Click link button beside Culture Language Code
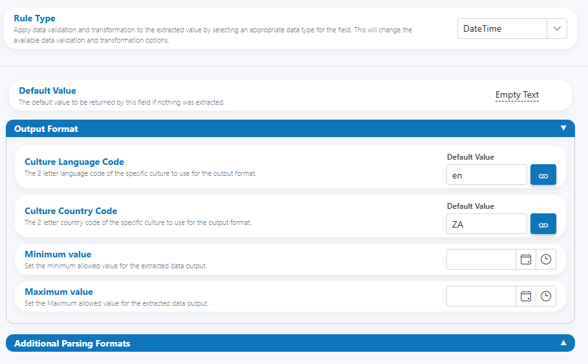The height and width of the screenshot is (364, 588). [543, 175]
